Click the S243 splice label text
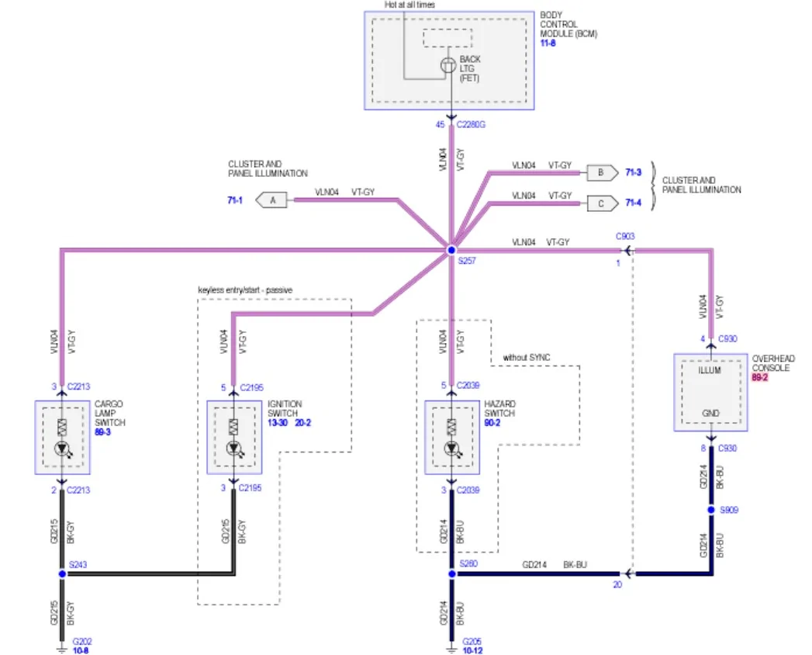 click(78, 565)
